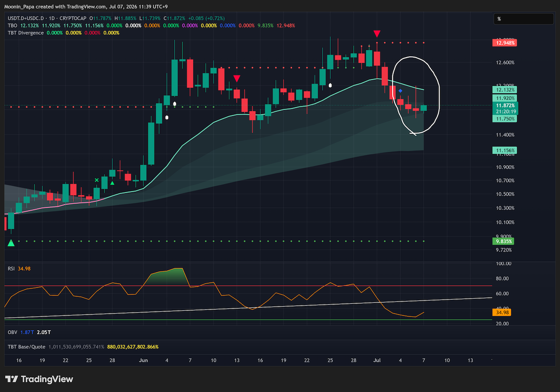The height and width of the screenshot is (392, 560).
Task: Select the red down-triangle above the July 1 candle
Action: click(x=377, y=34)
